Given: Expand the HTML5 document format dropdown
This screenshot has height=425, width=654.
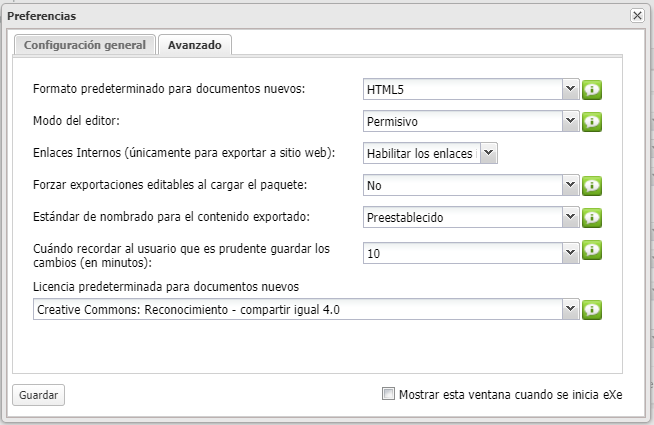Looking at the screenshot, I should [571, 89].
